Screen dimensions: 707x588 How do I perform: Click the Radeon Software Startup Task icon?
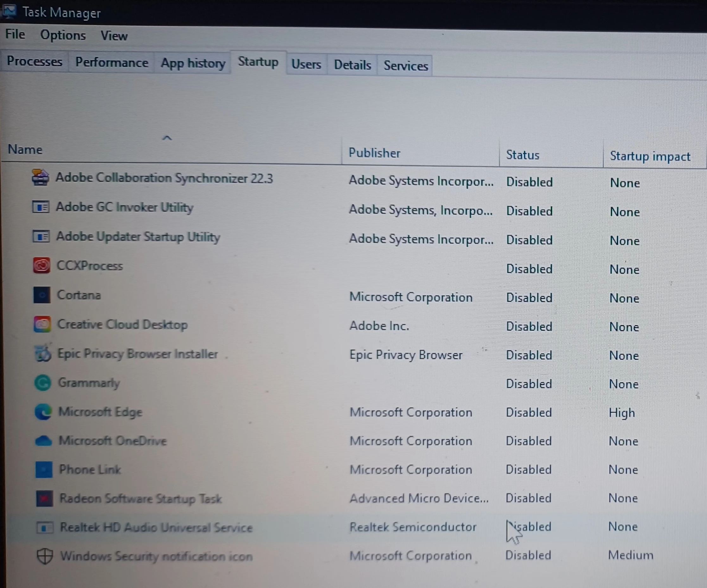tap(44, 498)
